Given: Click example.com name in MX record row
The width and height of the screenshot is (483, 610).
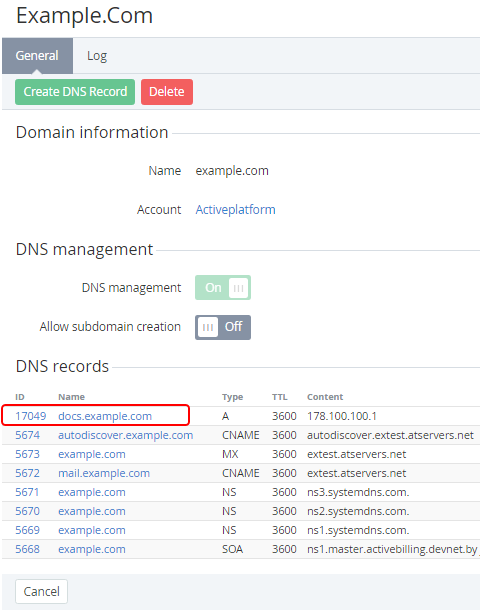Looking at the screenshot, I should pyautogui.click(x=92, y=454).
